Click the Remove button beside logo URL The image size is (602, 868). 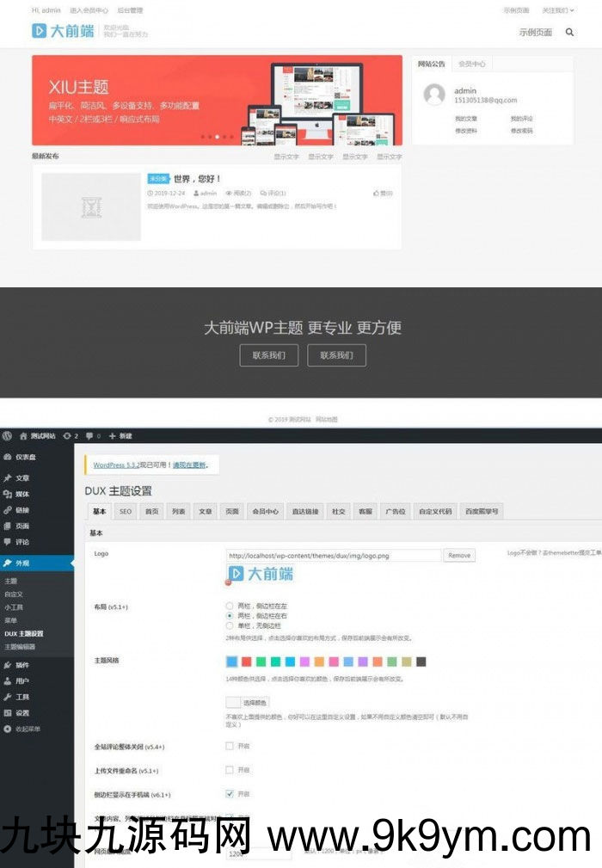tap(459, 556)
